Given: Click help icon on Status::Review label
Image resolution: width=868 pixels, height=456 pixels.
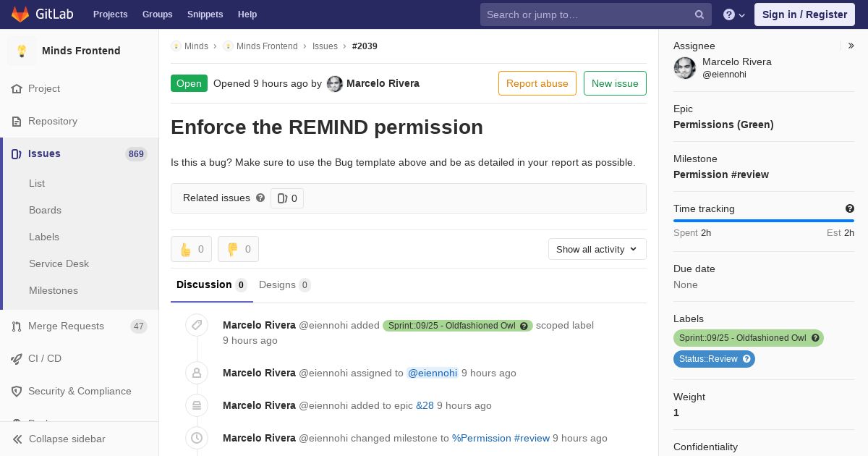Looking at the screenshot, I should click(x=746, y=359).
